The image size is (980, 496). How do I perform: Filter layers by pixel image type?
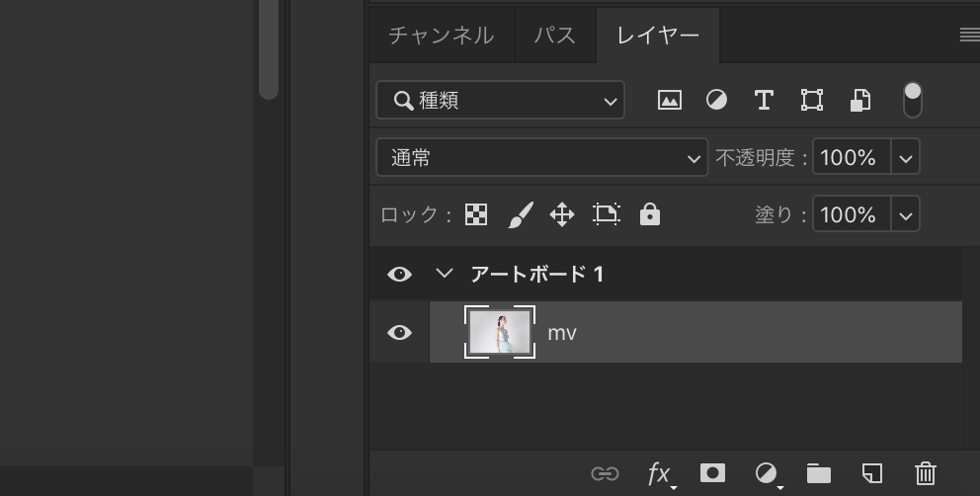(669, 100)
